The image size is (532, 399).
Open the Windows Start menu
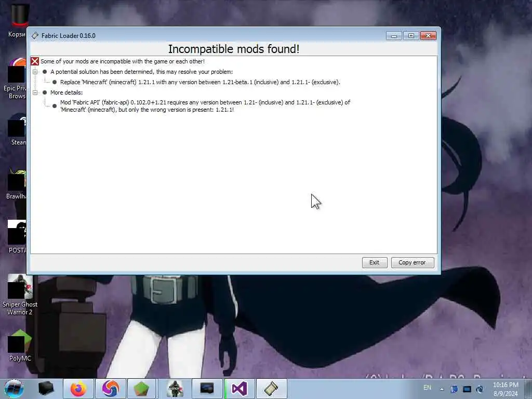click(x=14, y=389)
